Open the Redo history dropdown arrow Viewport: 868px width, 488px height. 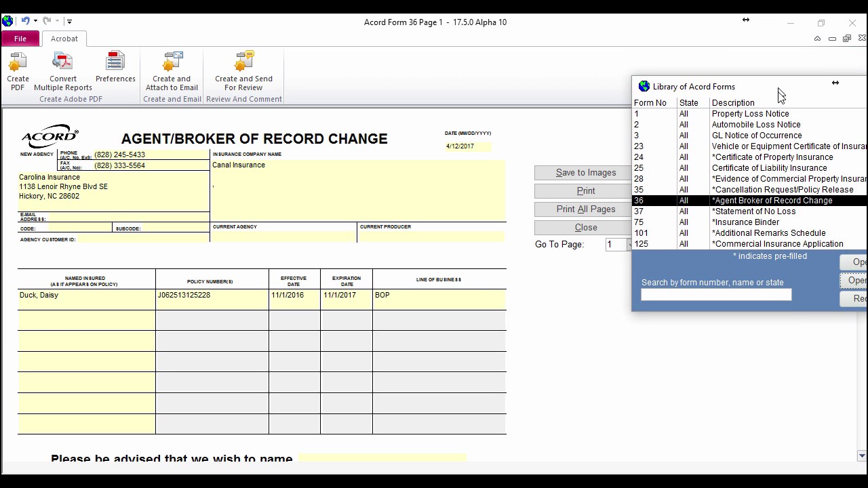(x=58, y=22)
